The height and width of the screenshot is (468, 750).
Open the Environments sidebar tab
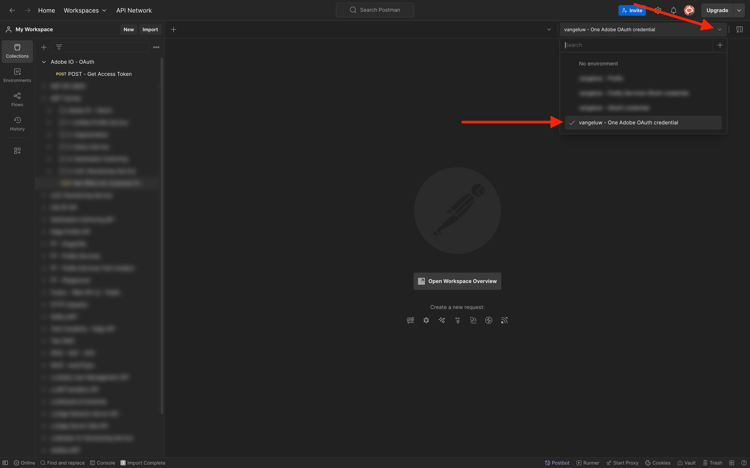pos(17,75)
